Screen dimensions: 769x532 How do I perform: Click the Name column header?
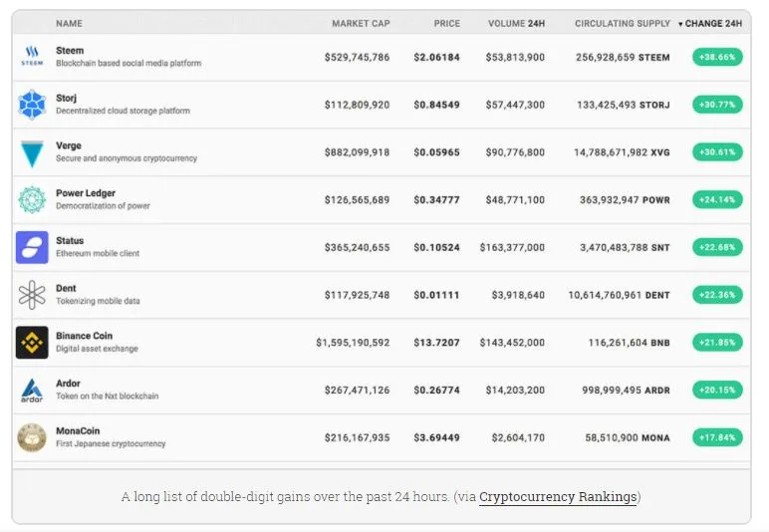coord(69,24)
